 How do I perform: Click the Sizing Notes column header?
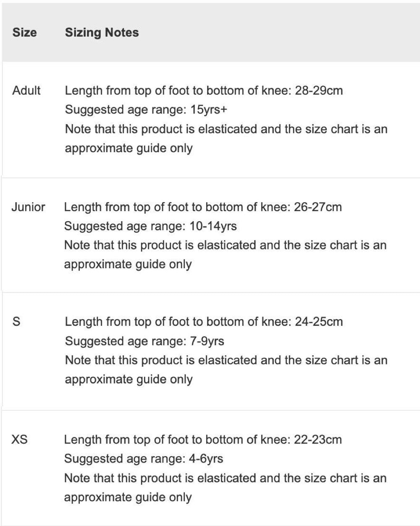pos(102,32)
